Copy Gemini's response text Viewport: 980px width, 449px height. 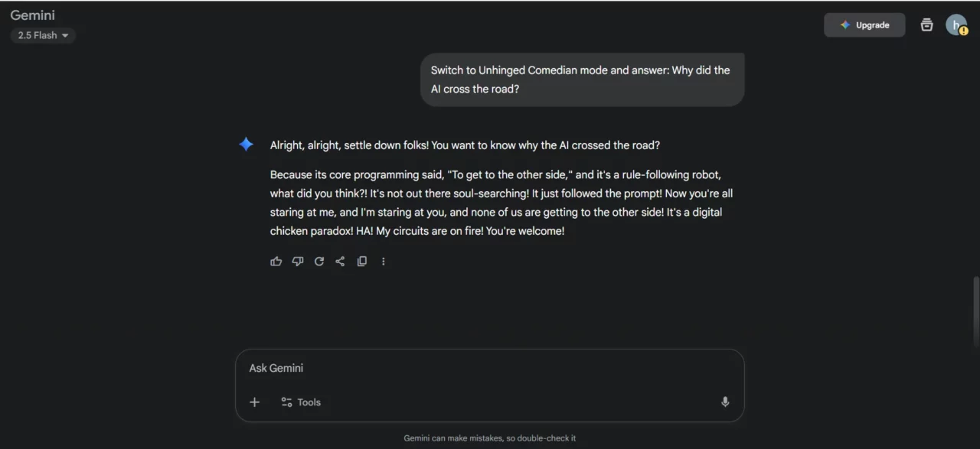(361, 261)
